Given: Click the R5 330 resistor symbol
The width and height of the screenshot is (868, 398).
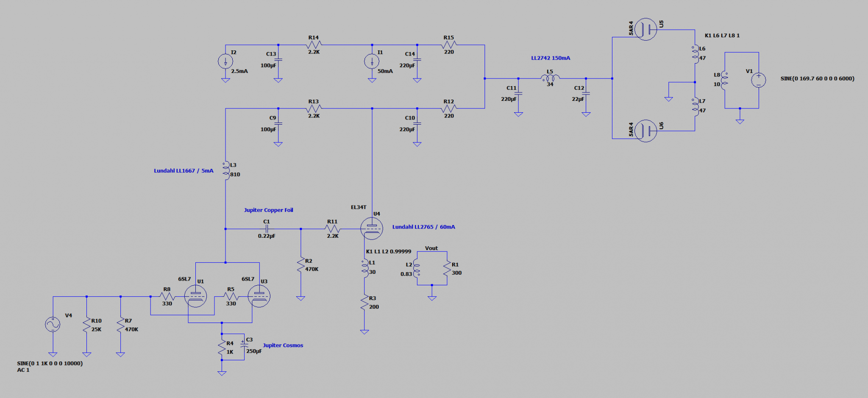Looking at the screenshot, I should click(x=231, y=296).
